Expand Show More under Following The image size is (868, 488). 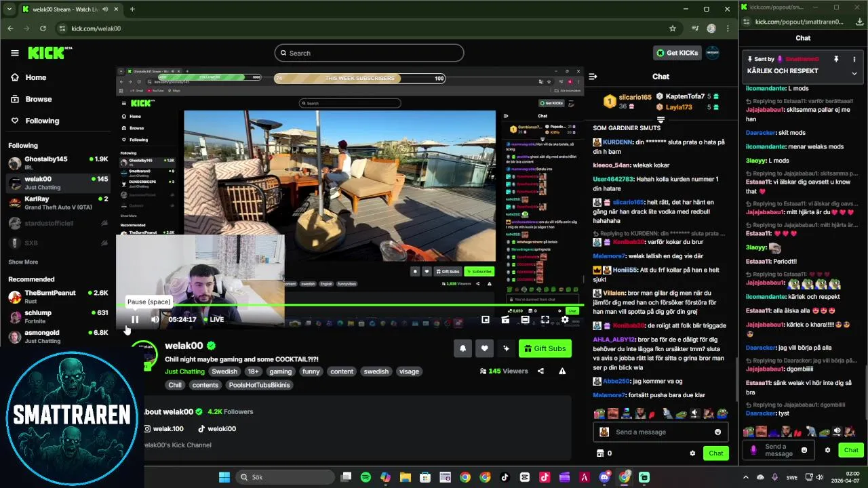[23, 262]
